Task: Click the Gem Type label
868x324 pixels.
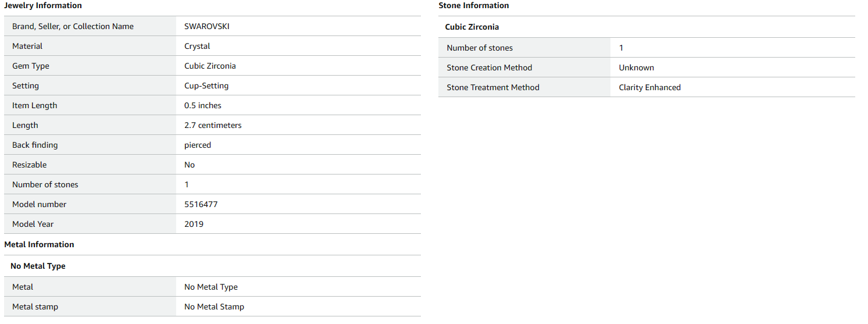Action: point(30,66)
